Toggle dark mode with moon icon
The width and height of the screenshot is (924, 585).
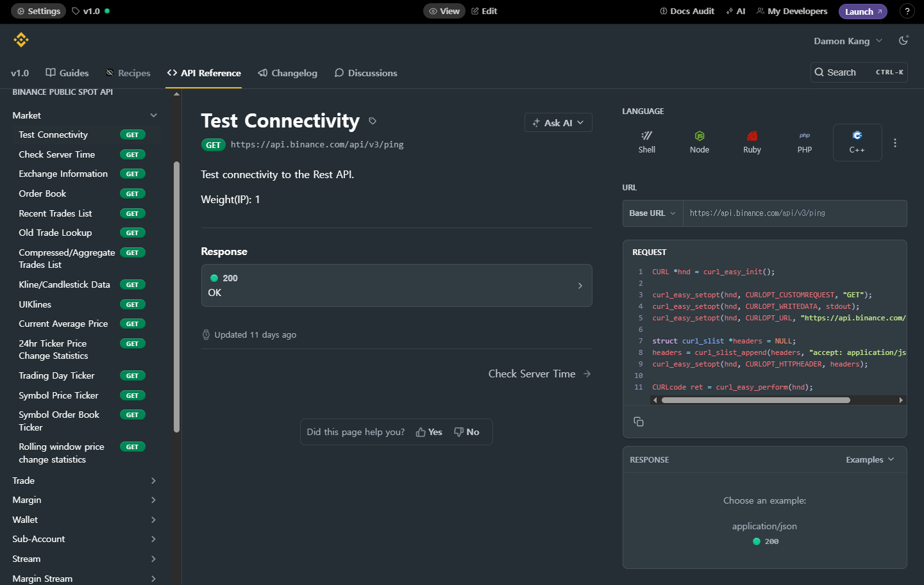tap(903, 40)
